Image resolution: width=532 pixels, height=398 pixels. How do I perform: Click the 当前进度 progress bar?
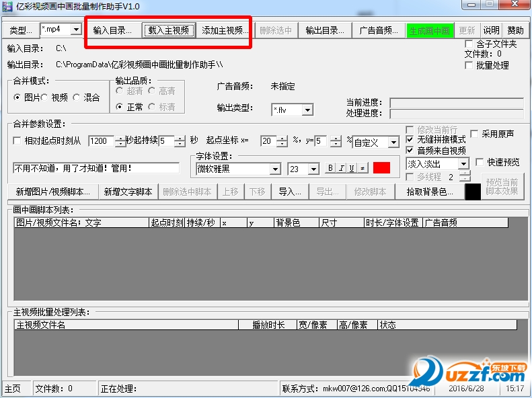[457, 103]
